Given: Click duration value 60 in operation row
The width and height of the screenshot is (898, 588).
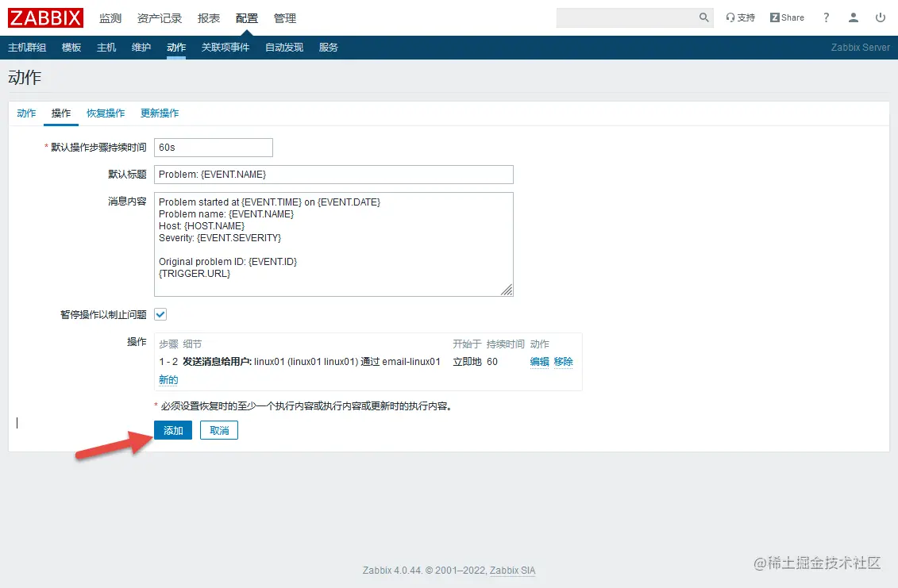Looking at the screenshot, I should (492, 362).
